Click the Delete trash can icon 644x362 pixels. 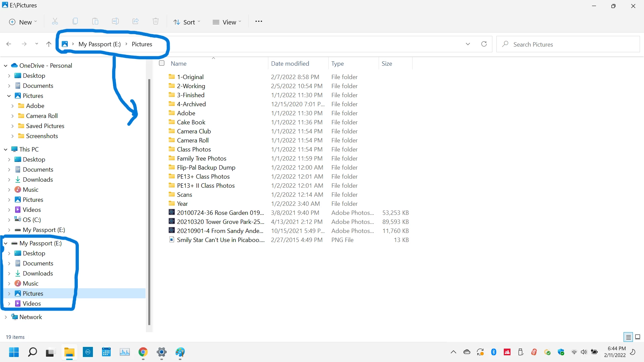tap(156, 22)
